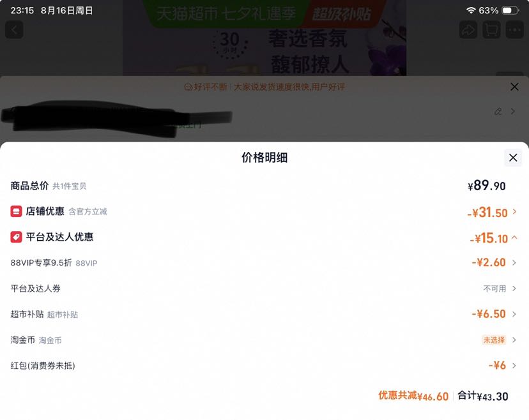The width and height of the screenshot is (529, 420).
Task: Collapse 平台及达人优惠 section chevron
Action: [514, 237]
